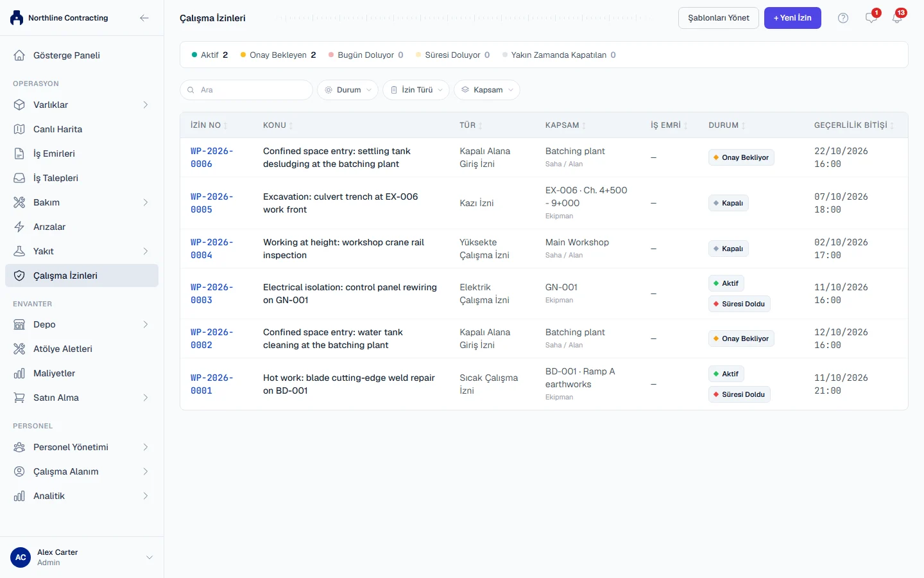Click the Yeni İzin button
Screen dimensions: 924x578
pyautogui.click(x=792, y=18)
